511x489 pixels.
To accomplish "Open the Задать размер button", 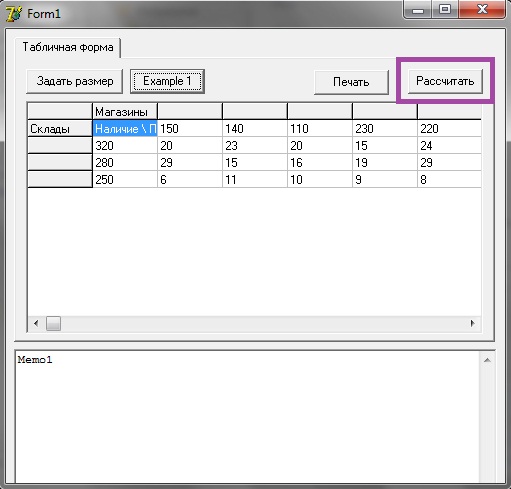I will click(x=74, y=81).
